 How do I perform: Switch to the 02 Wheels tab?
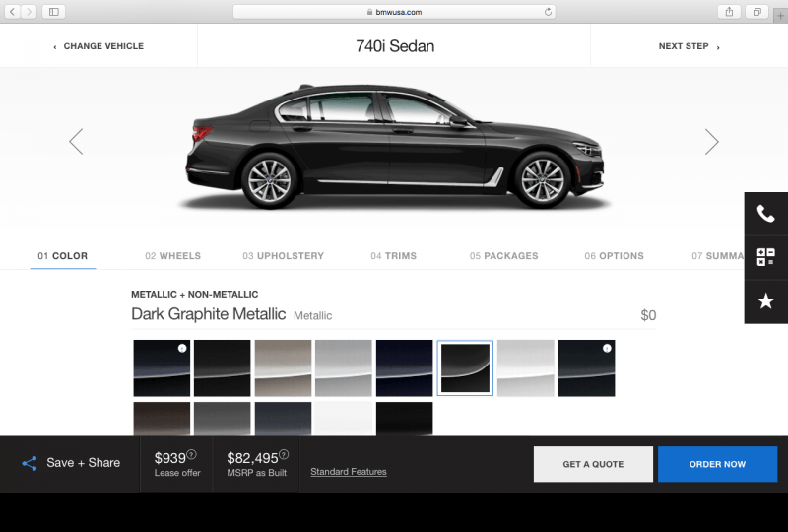(x=172, y=256)
